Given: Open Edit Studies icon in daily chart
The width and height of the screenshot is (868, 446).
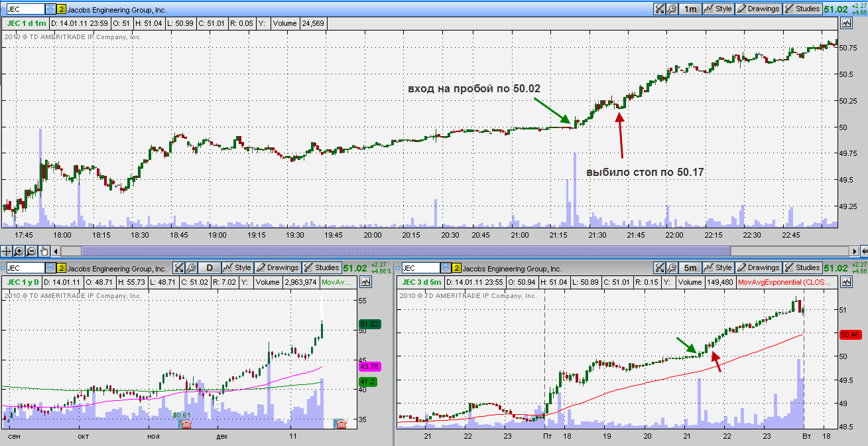Looking at the screenshot, I should coord(179,268).
